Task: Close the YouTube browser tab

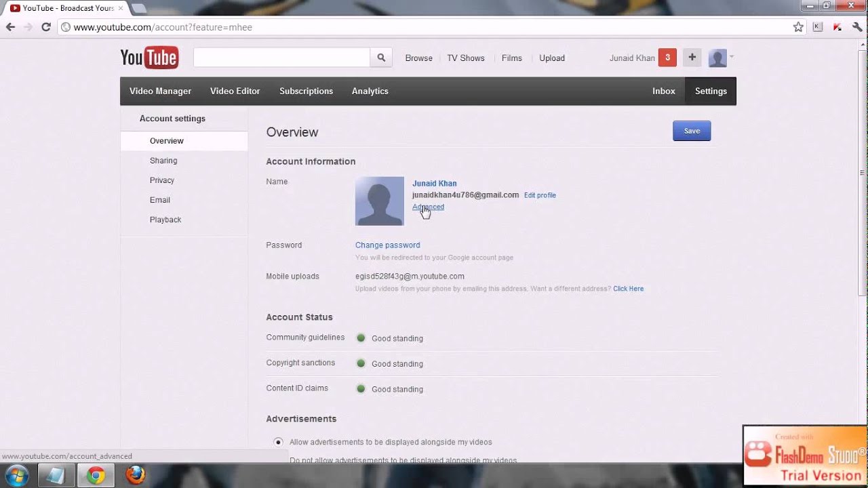Action: (x=121, y=8)
